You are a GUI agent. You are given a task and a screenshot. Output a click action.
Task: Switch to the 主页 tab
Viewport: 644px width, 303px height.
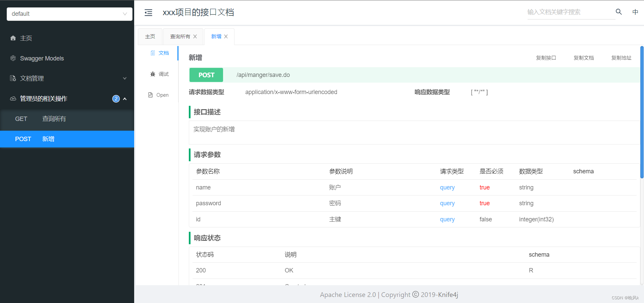pyautogui.click(x=150, y=37)
